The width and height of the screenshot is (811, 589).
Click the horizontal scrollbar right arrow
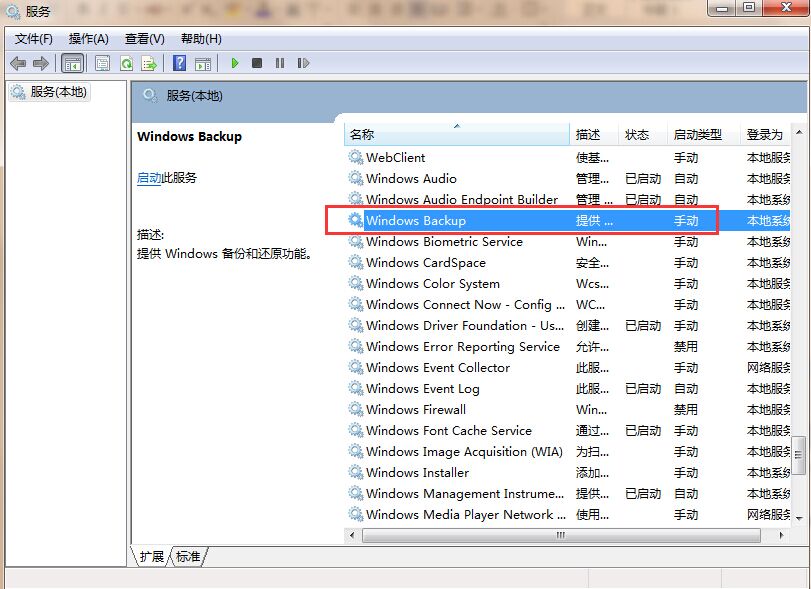(x=781, y=535)
